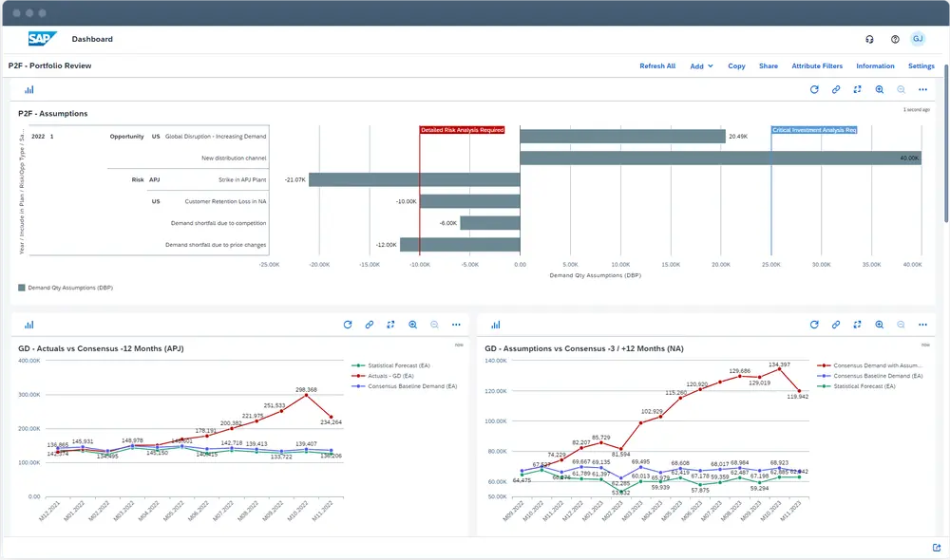Click chart type icon in Assumptions vs Consensus panel
The image size is (950, 560).
(496, 325)
